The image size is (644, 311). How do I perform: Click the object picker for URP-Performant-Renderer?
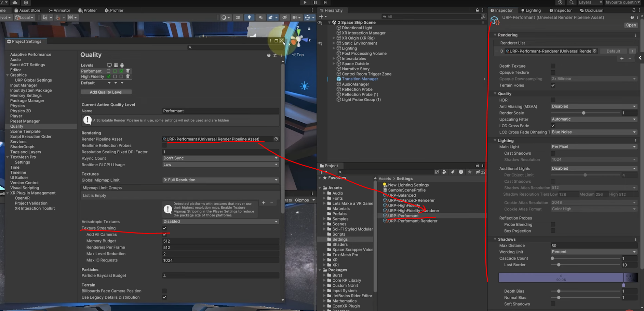(x=594, y=51)
